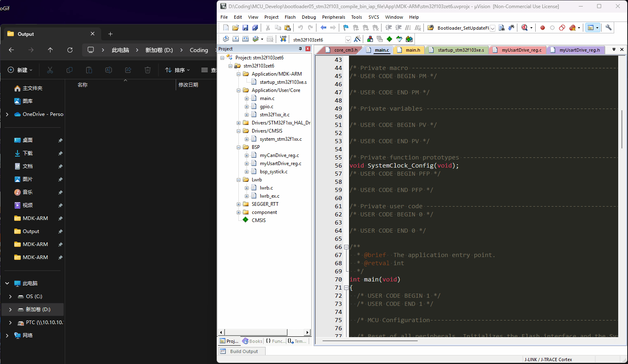
Task: Open the Configuration wrench icon
Action: tap(608, 28)
